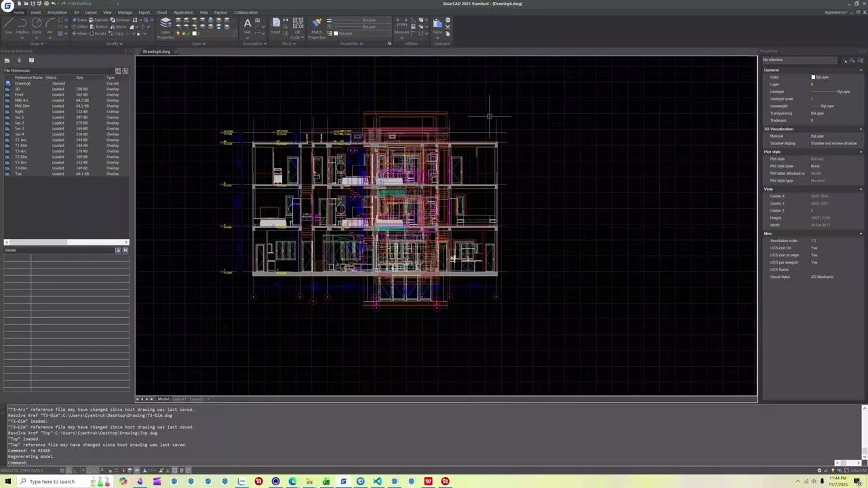Open the Express ribbon tab

pos(220,12)
